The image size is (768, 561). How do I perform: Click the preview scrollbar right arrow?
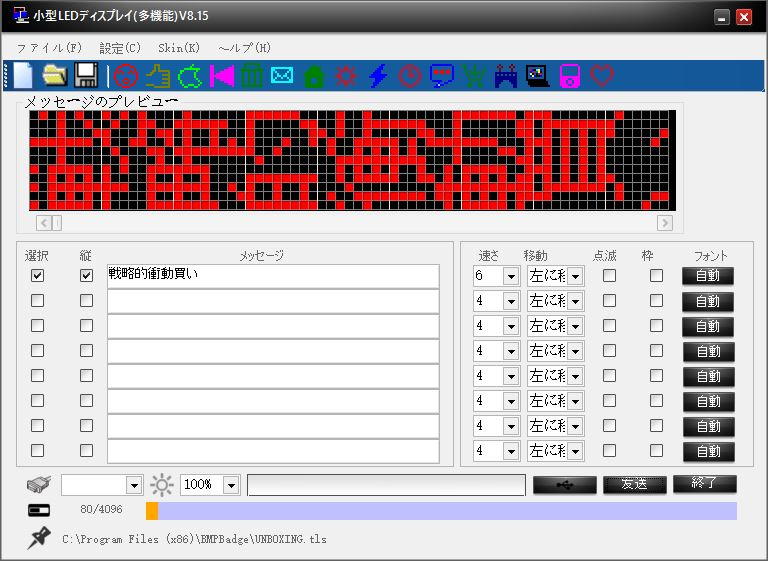(665, 223)
